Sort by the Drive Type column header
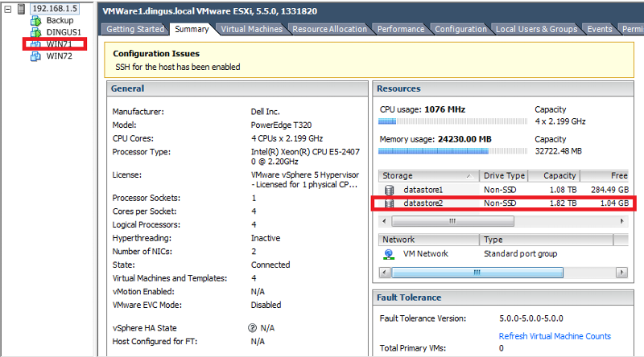Image resolution: width=644 pixels, height=357 pixels. click(x=504, y=175)
